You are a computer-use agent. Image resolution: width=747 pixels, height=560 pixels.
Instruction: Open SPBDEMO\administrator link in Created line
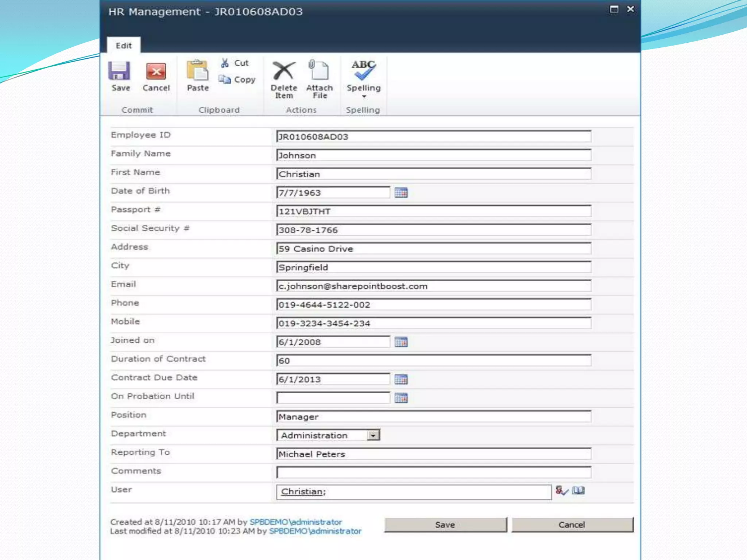coord(295,522)
